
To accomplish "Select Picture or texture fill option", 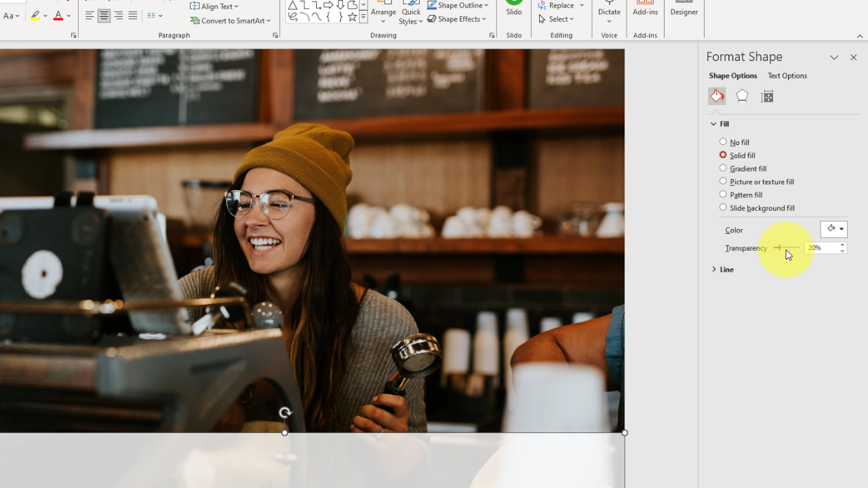I will point(757,182).
